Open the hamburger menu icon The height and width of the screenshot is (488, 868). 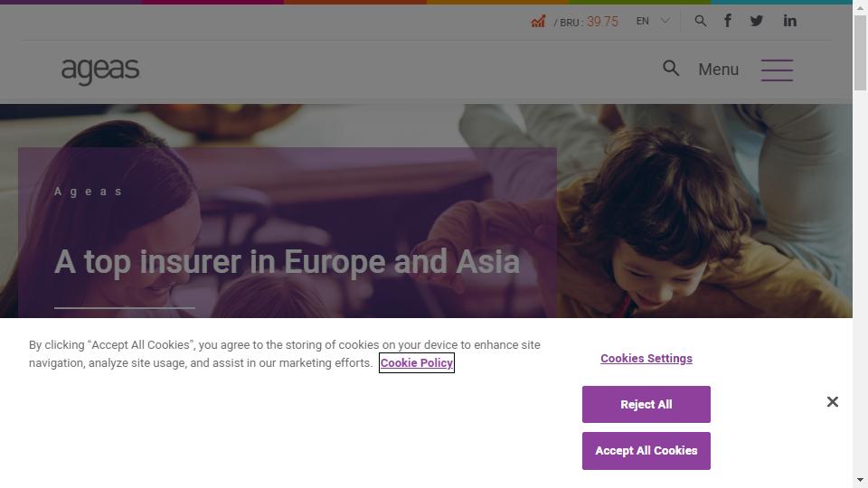pos(778,70)
